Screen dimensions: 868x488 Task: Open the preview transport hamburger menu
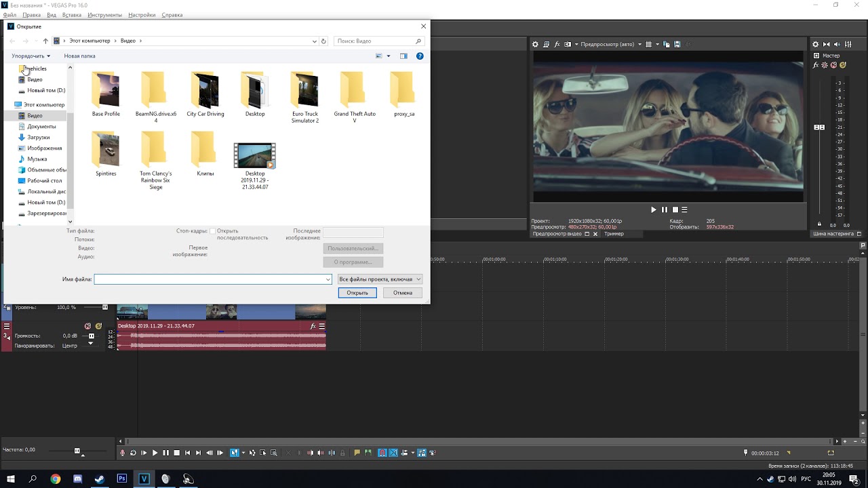click(x=684, y=209)
